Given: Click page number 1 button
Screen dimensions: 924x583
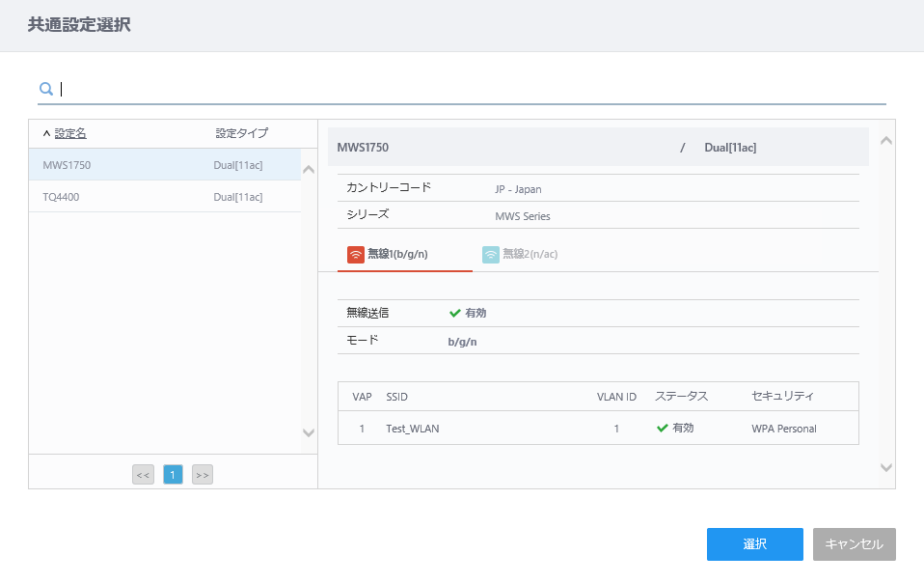Looking at the screenshot, I should point(173,475).
